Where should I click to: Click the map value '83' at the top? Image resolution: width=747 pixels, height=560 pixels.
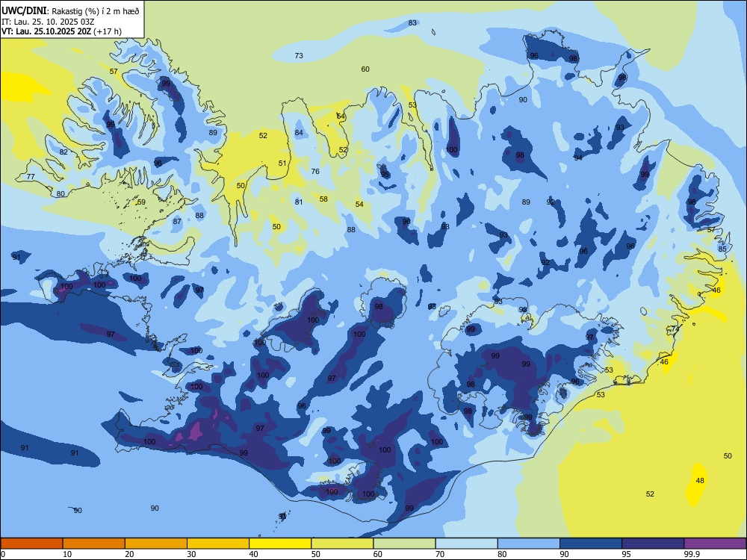(x=412, y=23)
